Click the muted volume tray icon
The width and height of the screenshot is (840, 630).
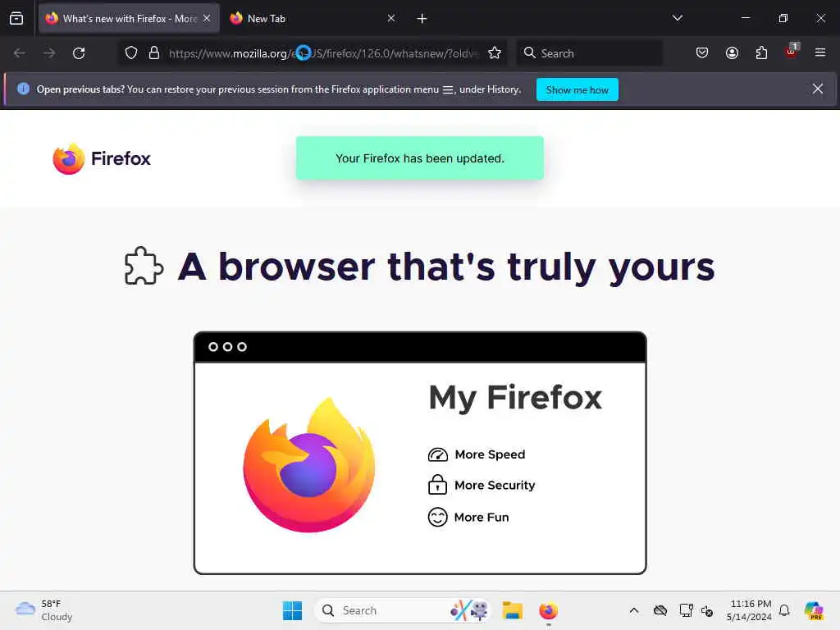coord(707,610)
